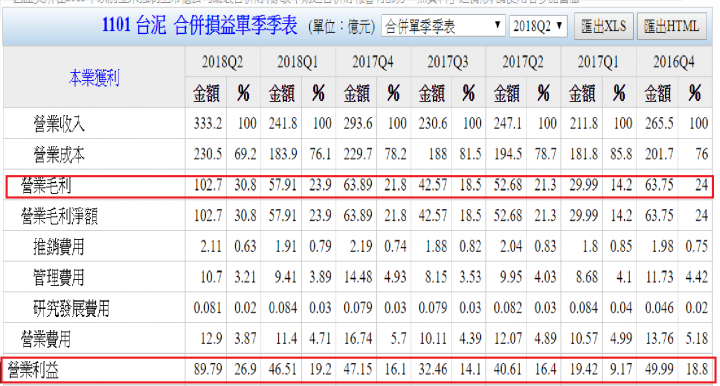Click the 85.8 cost percentage cell
The height and width of the screenshot is (386, 720).
pos(621,154)
